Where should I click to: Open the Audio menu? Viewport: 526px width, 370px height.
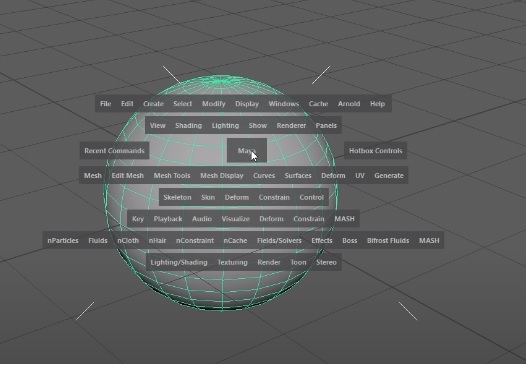(202, 219)
